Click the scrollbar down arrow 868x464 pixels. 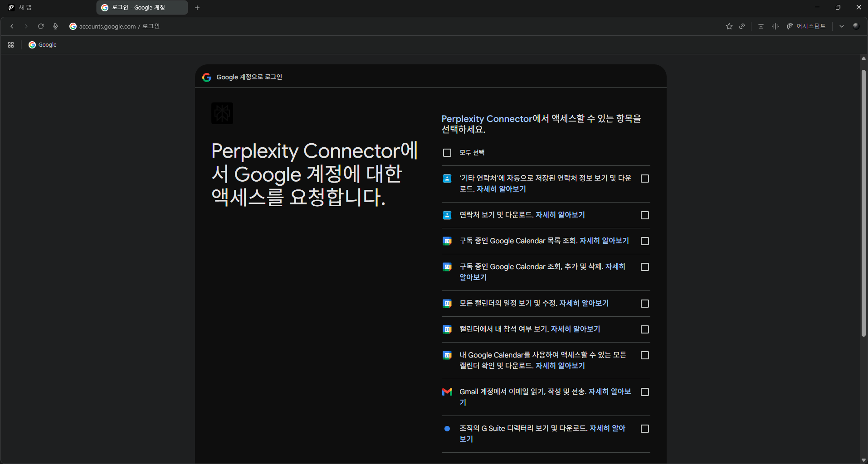click(x=863, y=460)
